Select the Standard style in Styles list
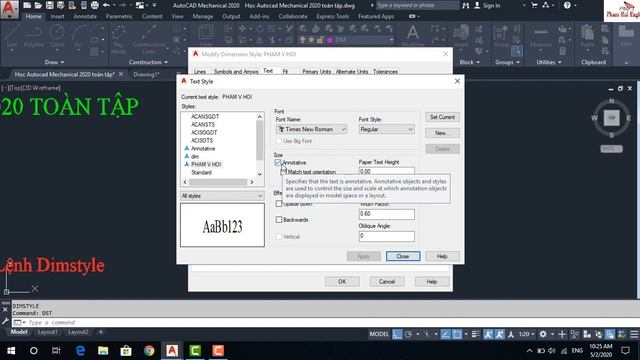Screen dimensions: 640x360 201,172
